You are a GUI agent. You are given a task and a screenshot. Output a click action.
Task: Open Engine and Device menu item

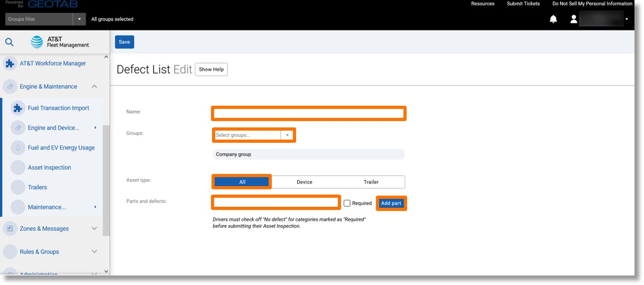point(53,128)
